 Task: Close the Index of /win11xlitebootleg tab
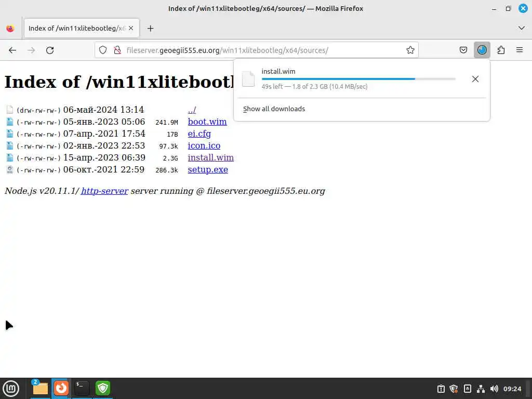coord(131,28)
